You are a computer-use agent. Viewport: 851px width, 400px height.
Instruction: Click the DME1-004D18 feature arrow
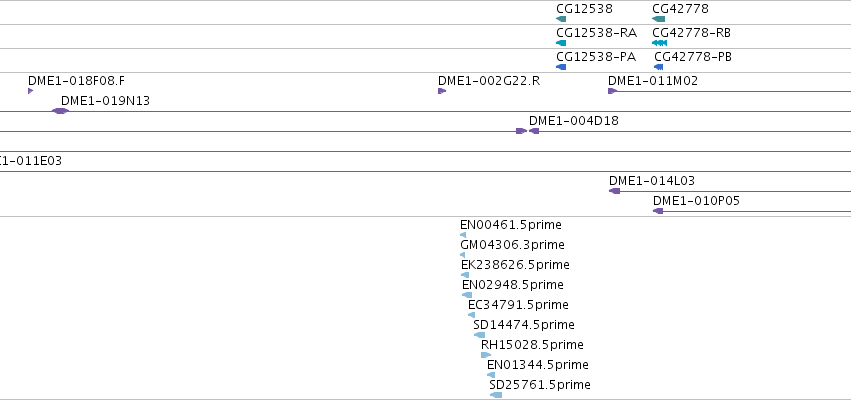point(534,131)
